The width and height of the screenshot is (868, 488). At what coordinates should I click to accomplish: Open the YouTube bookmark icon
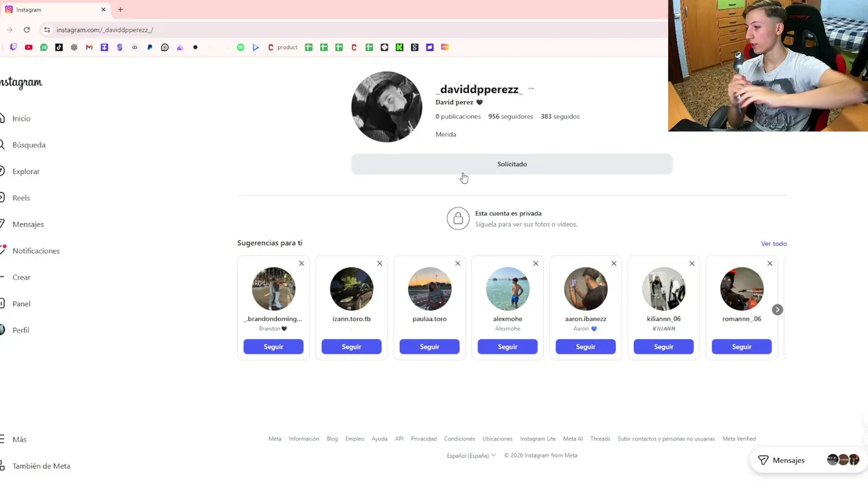point(28,47)
